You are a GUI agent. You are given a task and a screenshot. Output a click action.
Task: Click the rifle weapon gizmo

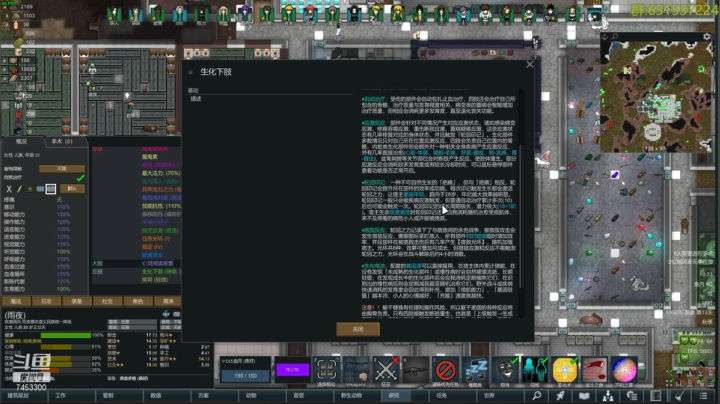pyautogui.click(x=415, y=370)
